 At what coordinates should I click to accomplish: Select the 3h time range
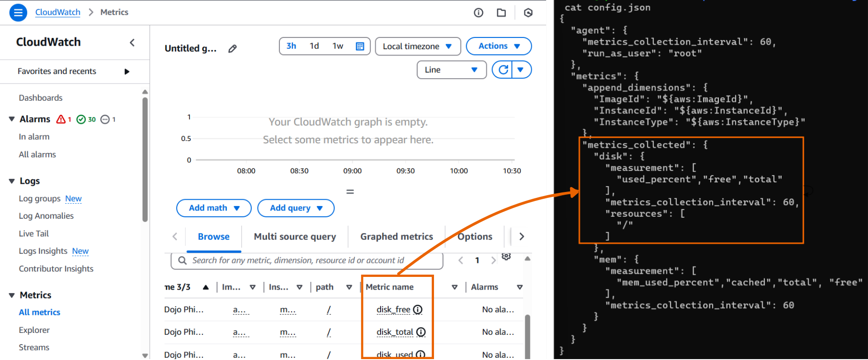click(x=291, y=46)
